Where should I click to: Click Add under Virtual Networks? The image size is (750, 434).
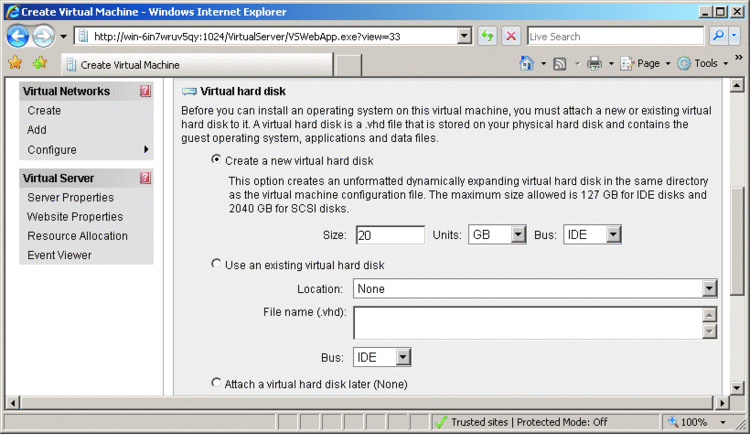click(x=37, y=130)
